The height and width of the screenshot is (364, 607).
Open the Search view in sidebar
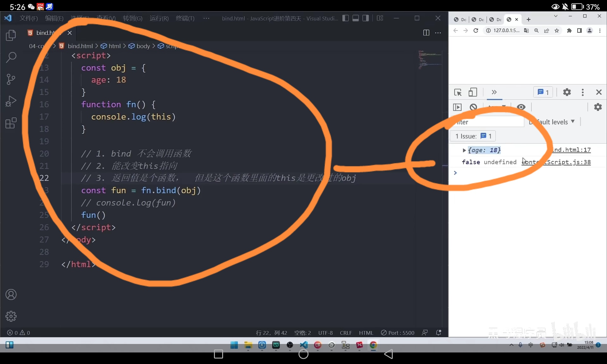tap(11, 57)
